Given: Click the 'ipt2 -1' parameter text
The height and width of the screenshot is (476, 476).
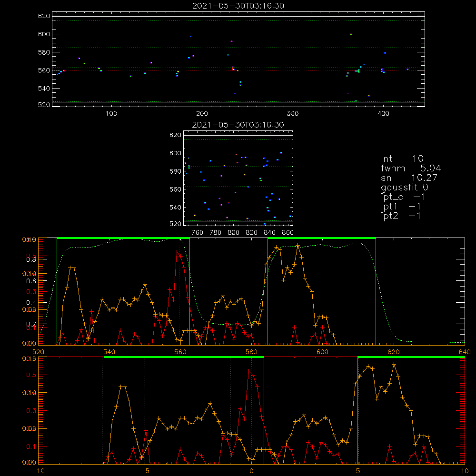Looking at the screenshot, I should (401, 216).
